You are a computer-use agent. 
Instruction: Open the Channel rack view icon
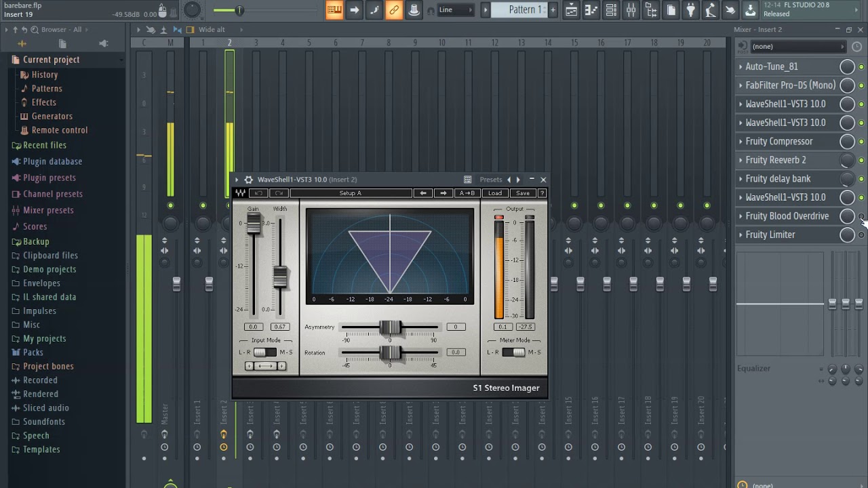pos(611,9)
